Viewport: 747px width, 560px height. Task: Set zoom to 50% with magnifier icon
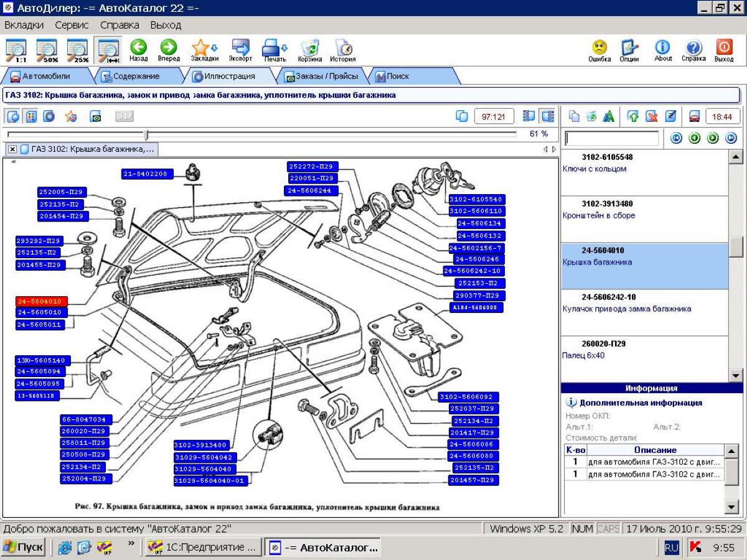tap(47, 50)
